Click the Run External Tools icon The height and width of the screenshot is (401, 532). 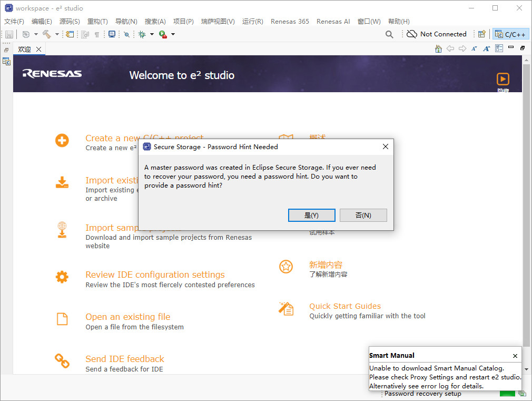point(163,34)
